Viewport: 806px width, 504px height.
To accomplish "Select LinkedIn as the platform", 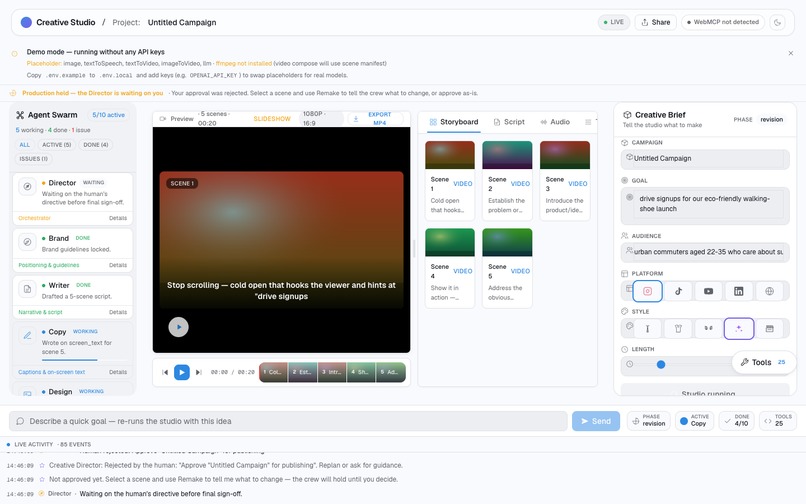I will [739, 291].
